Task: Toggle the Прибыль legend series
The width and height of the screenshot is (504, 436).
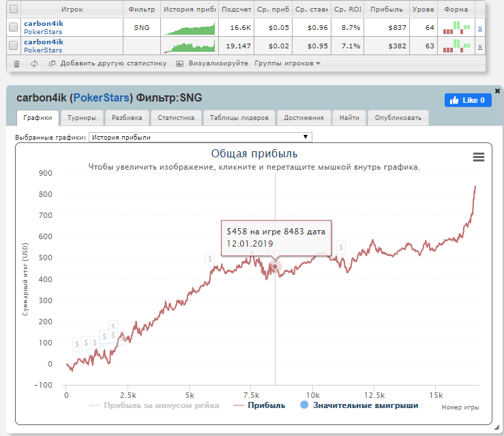Action: (259, 405)
